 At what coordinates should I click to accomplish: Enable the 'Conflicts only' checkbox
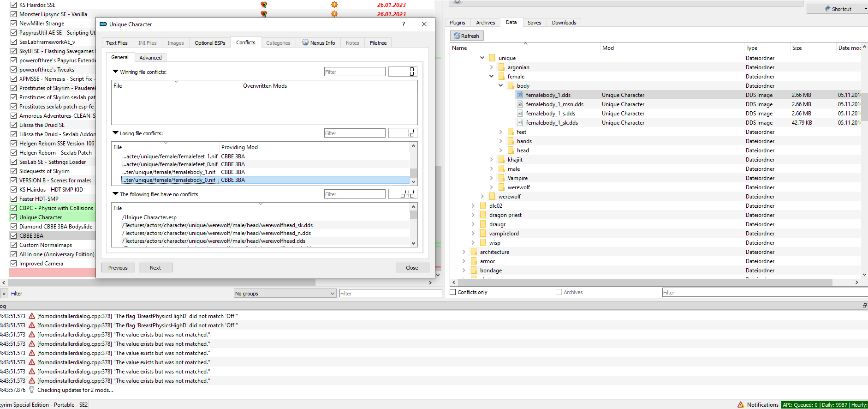(453, 292)
